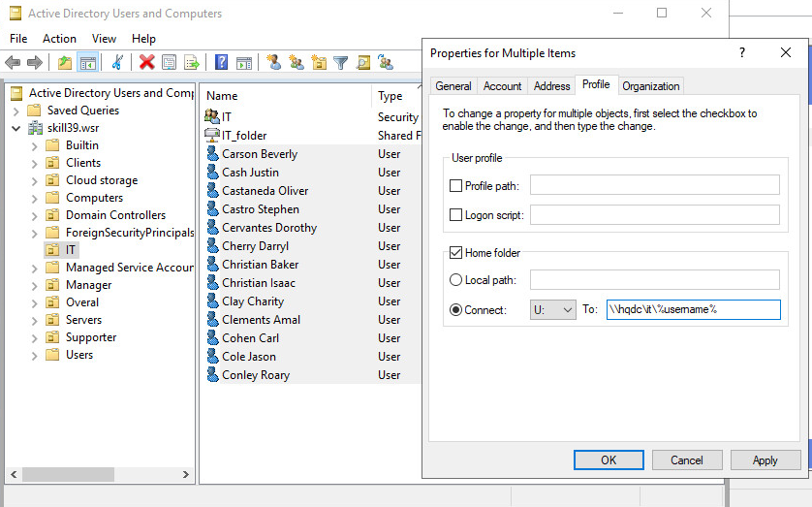The image size is (812, 507).
Task: Select the Cervantes Dorothy user row
Action: point(313,228)
